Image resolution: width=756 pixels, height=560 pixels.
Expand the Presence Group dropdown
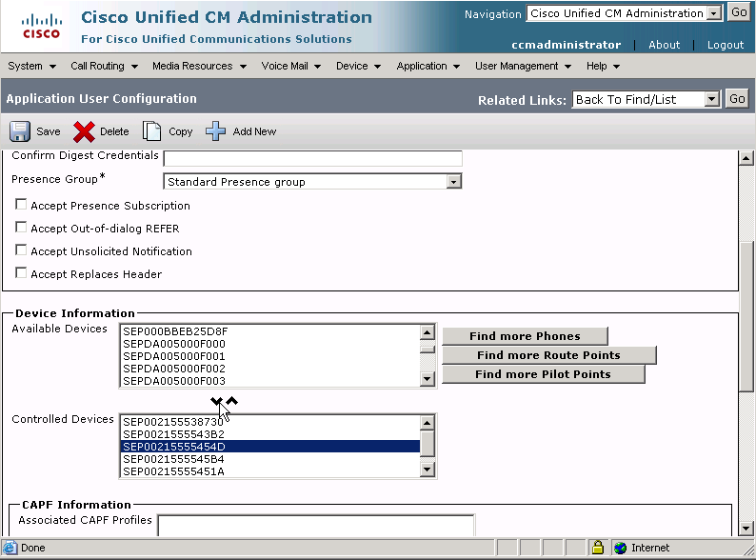tap(312, 182)
